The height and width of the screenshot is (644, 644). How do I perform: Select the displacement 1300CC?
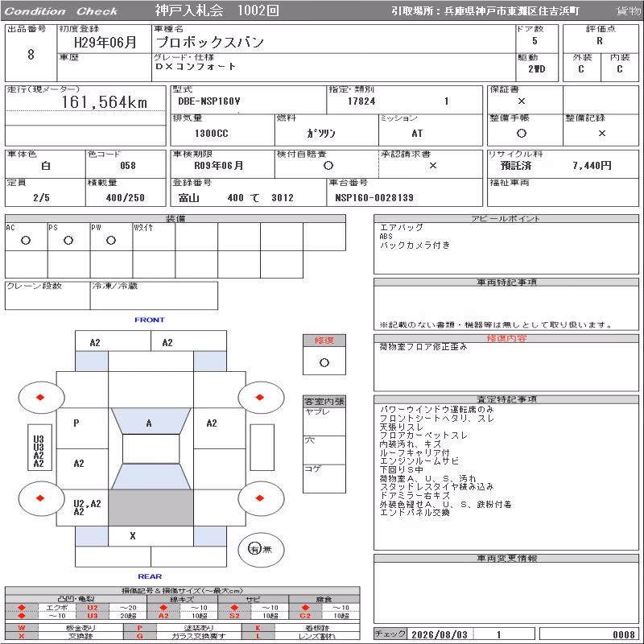coord(211,133)
